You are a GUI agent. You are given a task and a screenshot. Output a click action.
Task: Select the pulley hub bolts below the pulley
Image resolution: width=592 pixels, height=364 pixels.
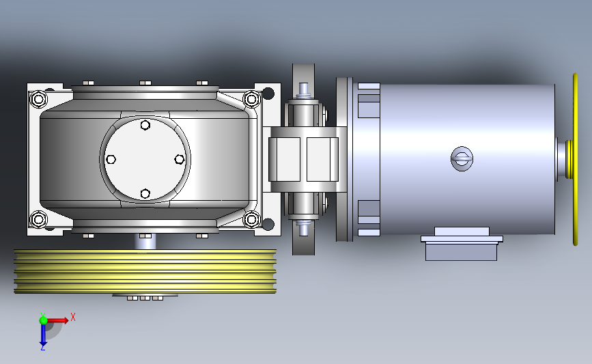coord(145,298)
